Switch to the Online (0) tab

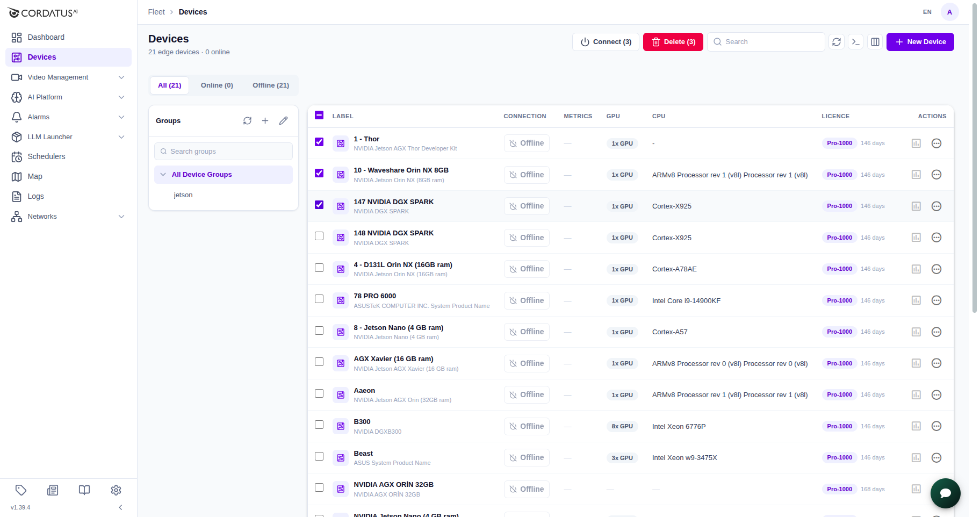click(217, 85)
